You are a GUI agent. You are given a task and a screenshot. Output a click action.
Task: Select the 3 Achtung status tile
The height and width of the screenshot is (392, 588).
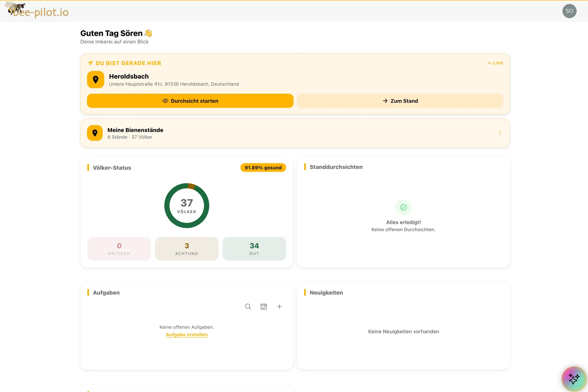point(187,249)
